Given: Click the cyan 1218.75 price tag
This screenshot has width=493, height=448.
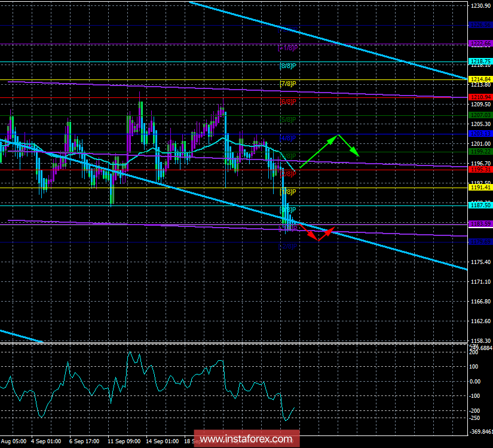Looking at the screenshot, I should [480, 62].
